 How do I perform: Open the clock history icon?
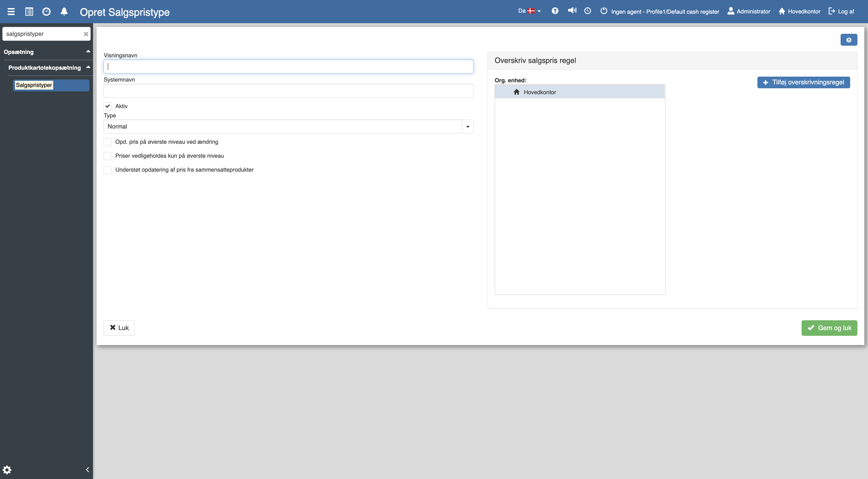587,11
